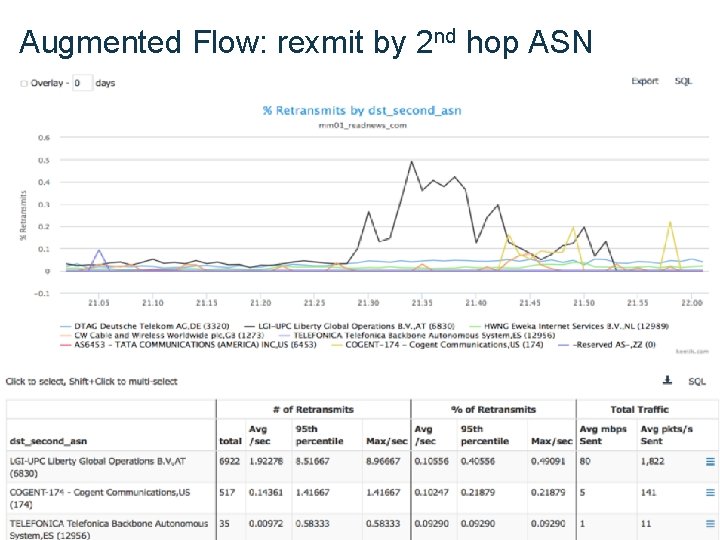Toggle AS6453 TATA Communications legend entry

point(188,344)
